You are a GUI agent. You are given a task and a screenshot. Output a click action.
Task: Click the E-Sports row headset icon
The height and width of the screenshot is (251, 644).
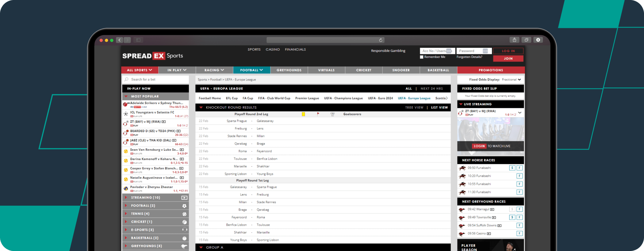coord(184,230)
